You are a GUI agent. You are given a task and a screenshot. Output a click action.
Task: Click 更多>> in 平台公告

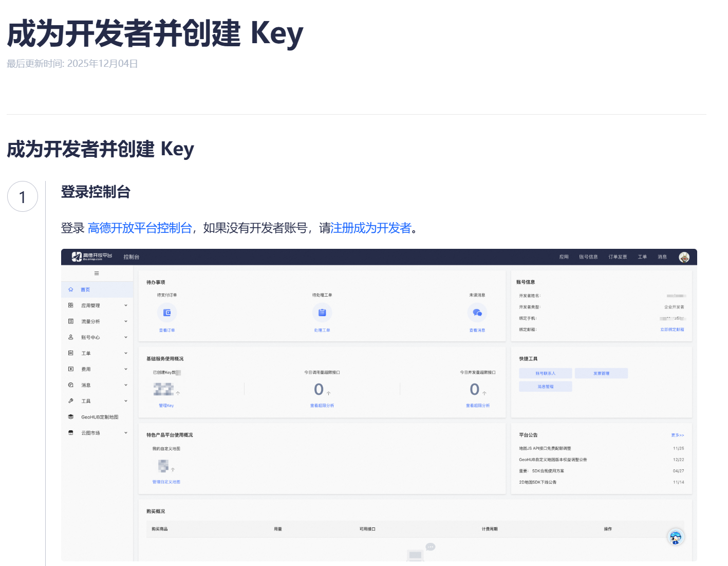tap(678, 435)
